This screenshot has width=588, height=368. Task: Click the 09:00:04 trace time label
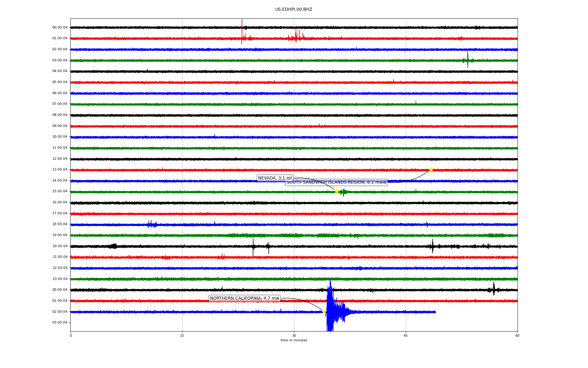coord(60,126)
